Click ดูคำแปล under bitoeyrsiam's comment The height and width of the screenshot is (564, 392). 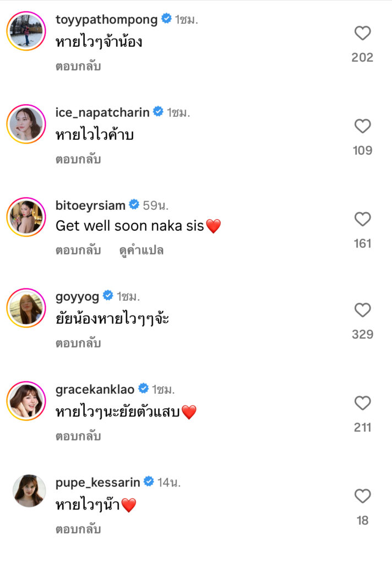pos(141,251)
